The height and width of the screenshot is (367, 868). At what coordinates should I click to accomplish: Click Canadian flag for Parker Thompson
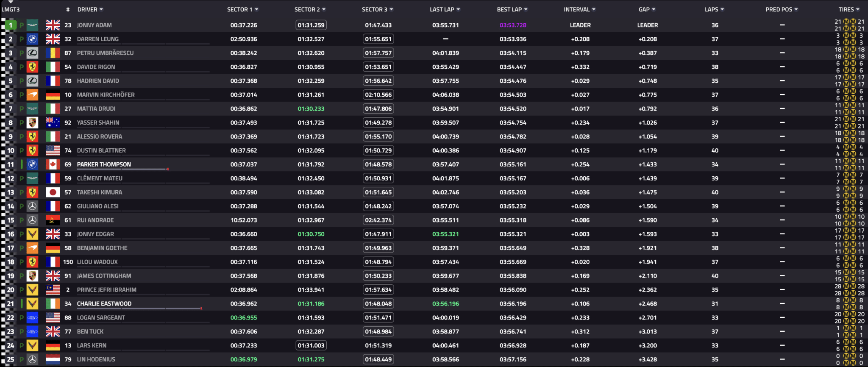(53, 164)
